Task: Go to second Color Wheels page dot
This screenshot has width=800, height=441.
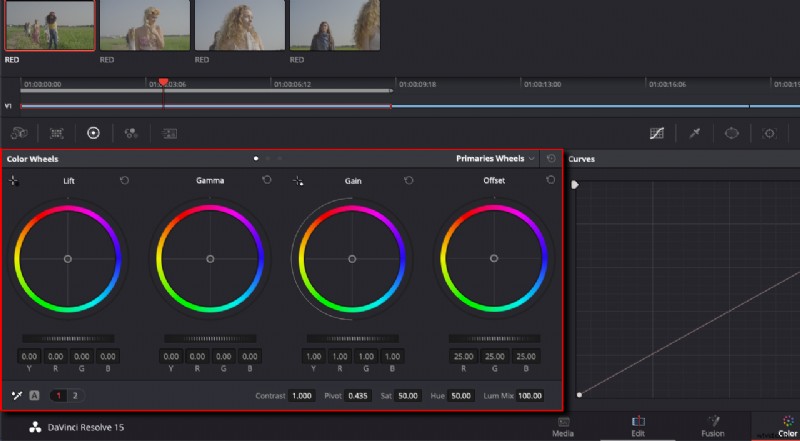Action: click(x=268, y=159)
